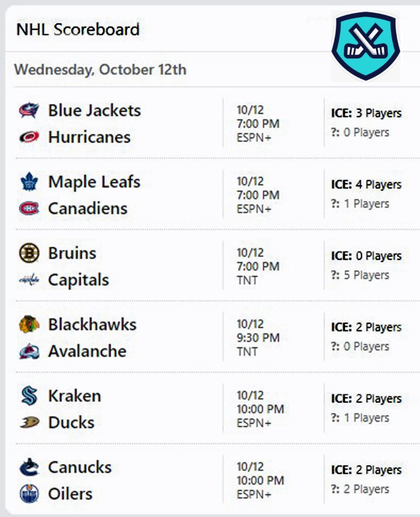The width and height of the screenshot is (420, 517).
Task: Click the Canucks team logo
Action: pos(29,467)
